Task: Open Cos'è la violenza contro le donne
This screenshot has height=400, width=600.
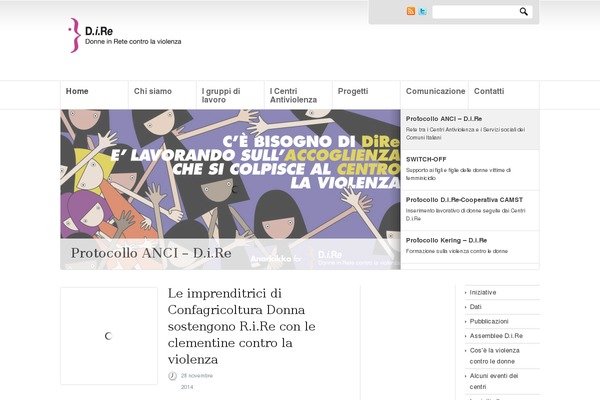Action: [x=494, y=356]
